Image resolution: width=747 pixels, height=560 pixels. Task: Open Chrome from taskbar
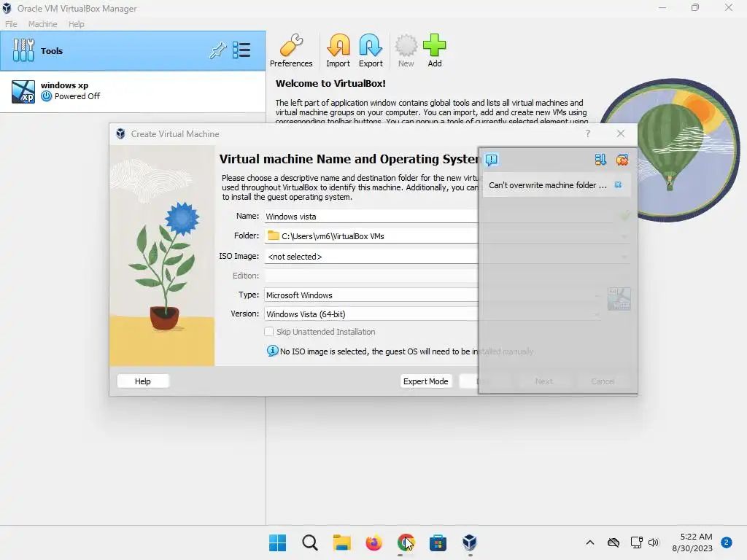tap(406, 542)
